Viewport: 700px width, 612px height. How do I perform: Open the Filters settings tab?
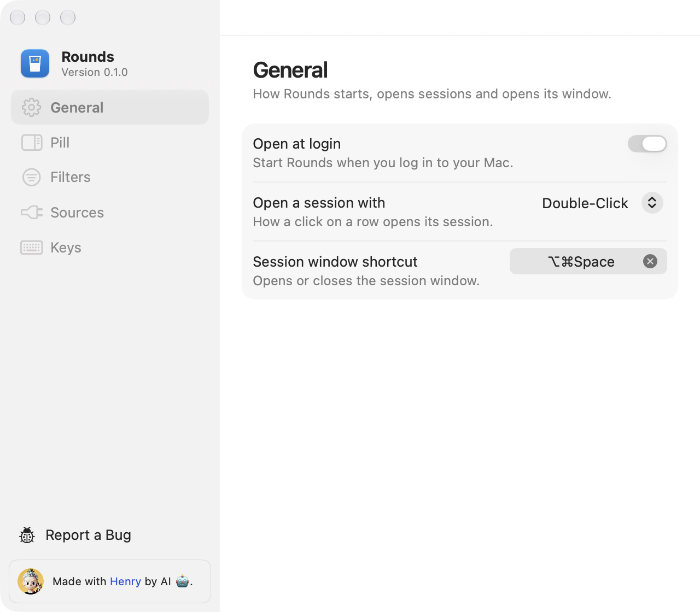[x=110, y=177]
